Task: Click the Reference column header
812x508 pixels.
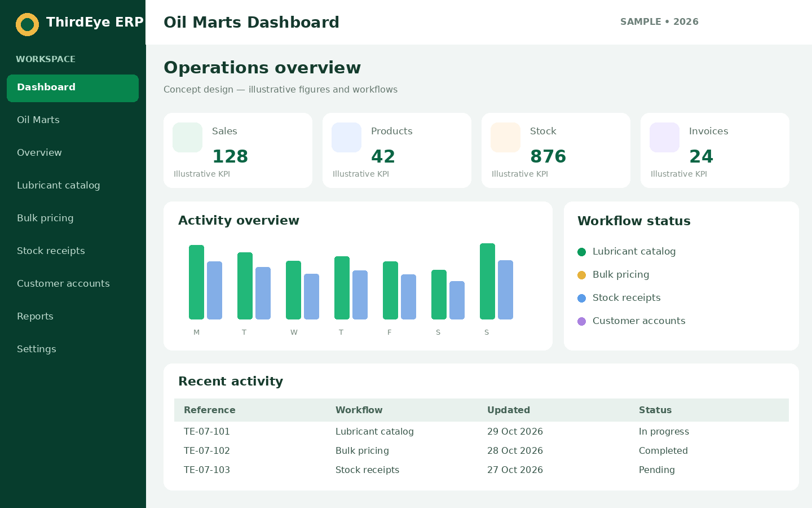Action: (x=210, y=410)
